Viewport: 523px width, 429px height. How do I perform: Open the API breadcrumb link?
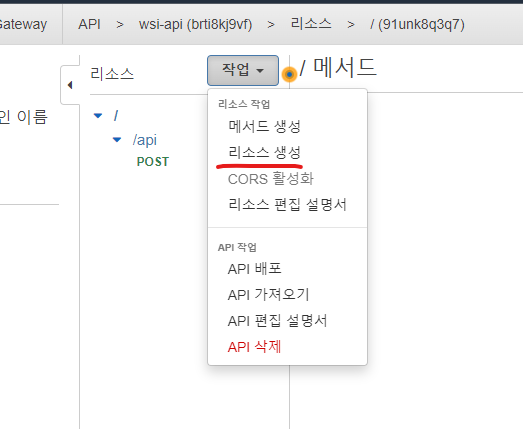point(89,24)
